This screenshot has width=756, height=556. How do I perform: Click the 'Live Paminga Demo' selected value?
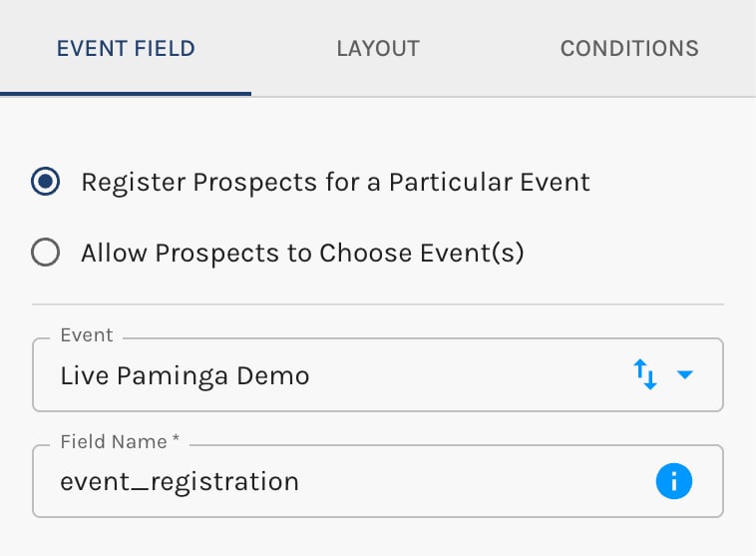(x=185, y=376)
